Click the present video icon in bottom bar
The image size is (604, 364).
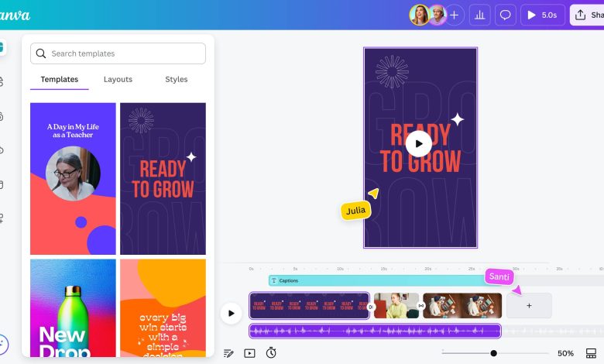coord(249,353)
